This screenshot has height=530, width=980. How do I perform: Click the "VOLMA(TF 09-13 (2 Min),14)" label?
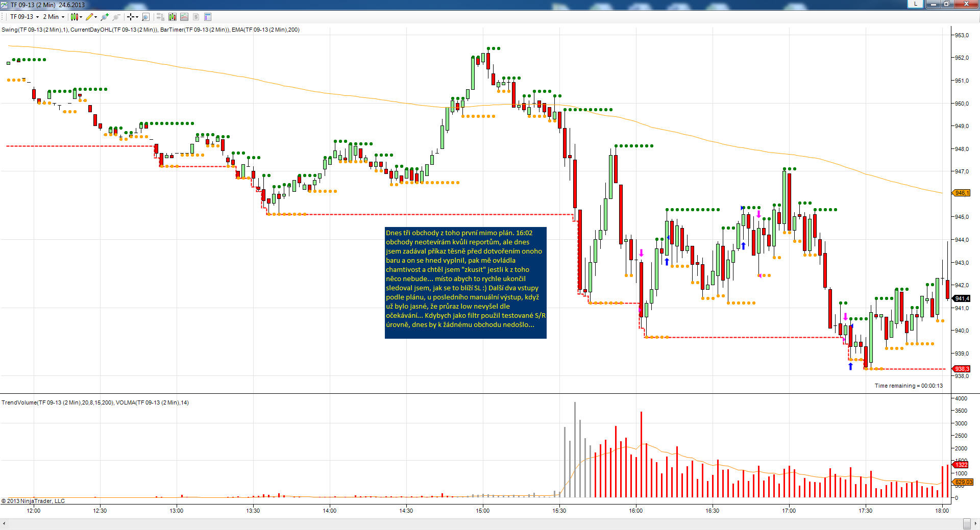(x=152, y=402)
